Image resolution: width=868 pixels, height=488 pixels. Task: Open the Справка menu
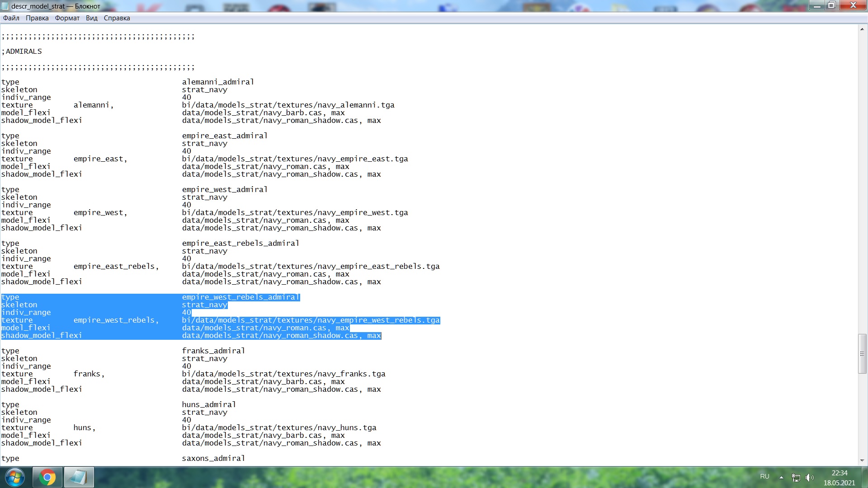[117, 18]
